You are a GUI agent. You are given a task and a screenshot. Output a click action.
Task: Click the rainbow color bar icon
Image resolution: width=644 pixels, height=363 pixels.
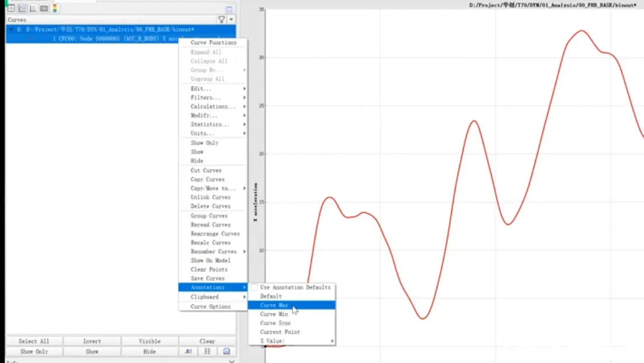click(55, 8)
